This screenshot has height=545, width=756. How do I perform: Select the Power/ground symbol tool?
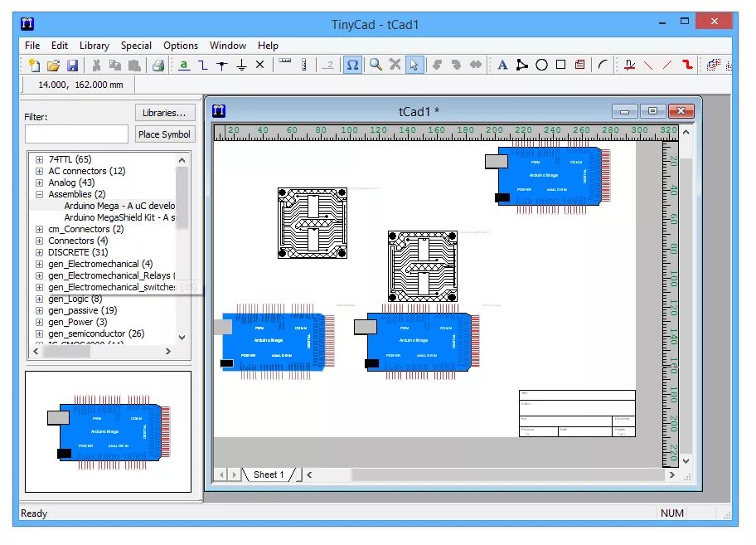pyautogui.click(x=241, y=65)
